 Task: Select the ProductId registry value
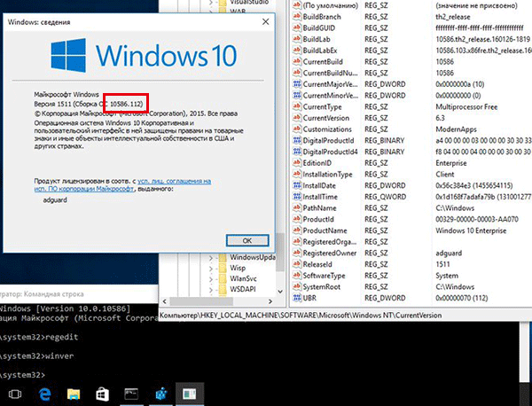(318, 219)
